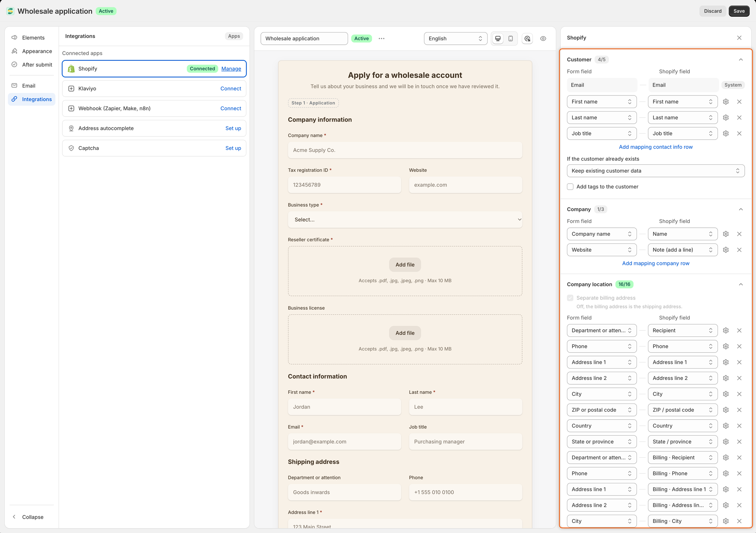
Task: Go to After submit settings
Action: tap(31, 65)
